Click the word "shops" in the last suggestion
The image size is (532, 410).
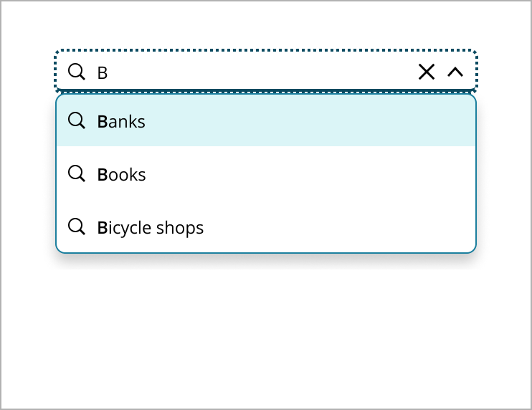(x=183, y=228)
